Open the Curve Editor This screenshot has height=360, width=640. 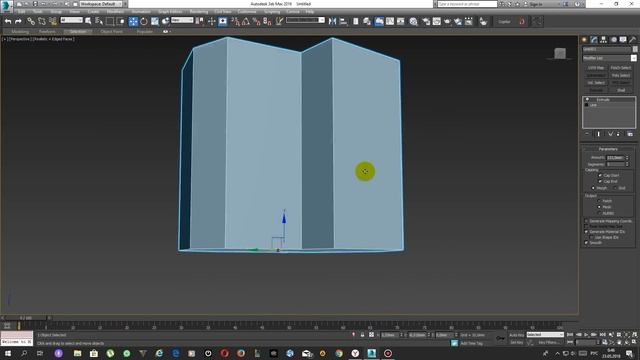tap(390, 21)
